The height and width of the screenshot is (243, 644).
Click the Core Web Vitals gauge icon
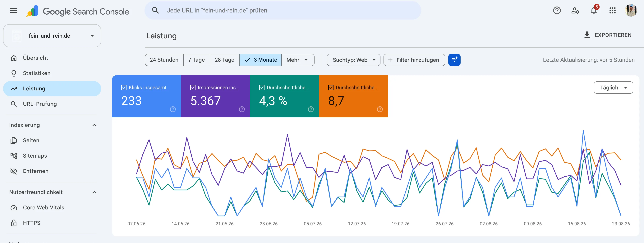click(x=14, y=208)
